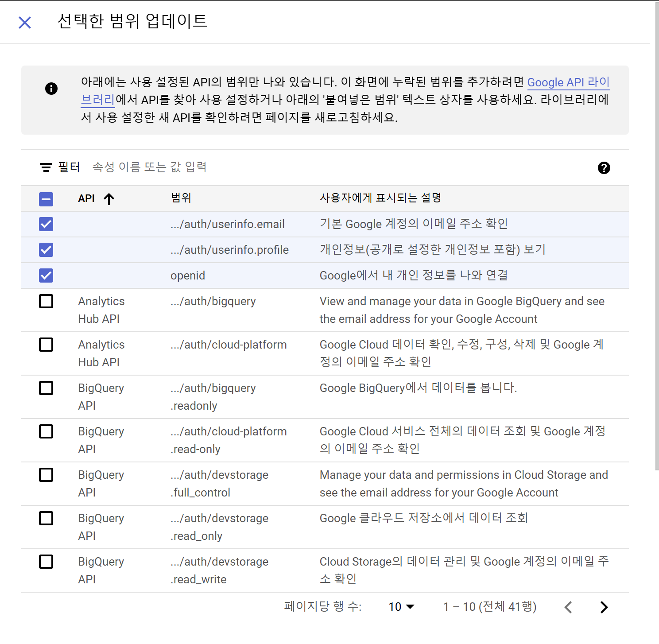Click the 사용자에게 표시되는 설명 column header
Screen dimensions: 659x644
point(380,198)
